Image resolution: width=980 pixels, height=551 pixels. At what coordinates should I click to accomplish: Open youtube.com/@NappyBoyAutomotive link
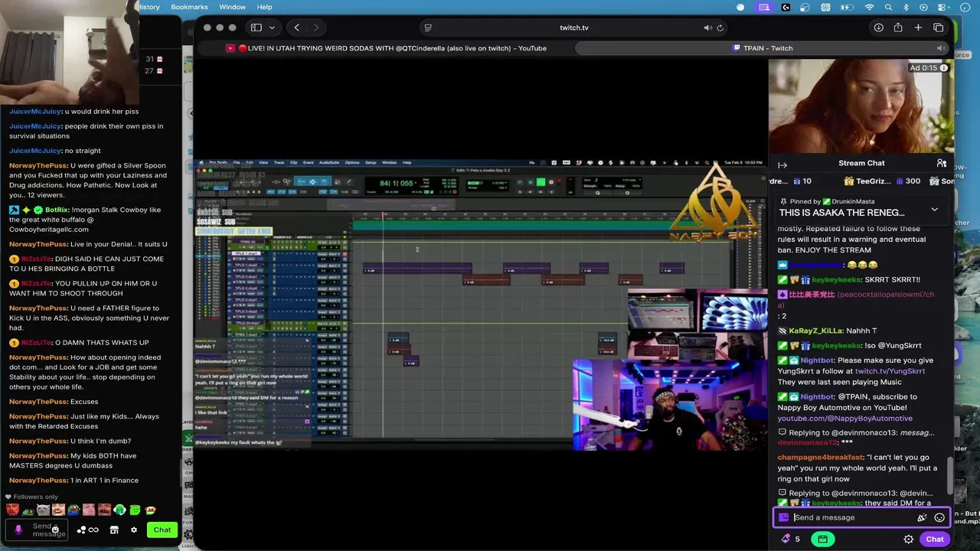click(844, 419)
